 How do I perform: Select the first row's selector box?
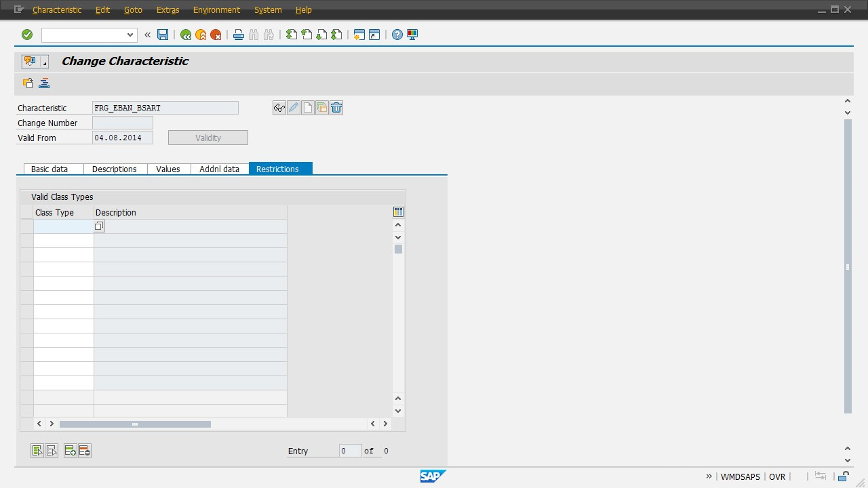click(26, 226)
